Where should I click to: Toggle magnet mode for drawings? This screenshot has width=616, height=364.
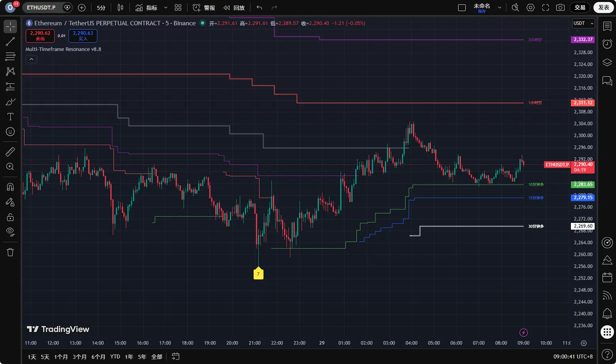[10, 187]
